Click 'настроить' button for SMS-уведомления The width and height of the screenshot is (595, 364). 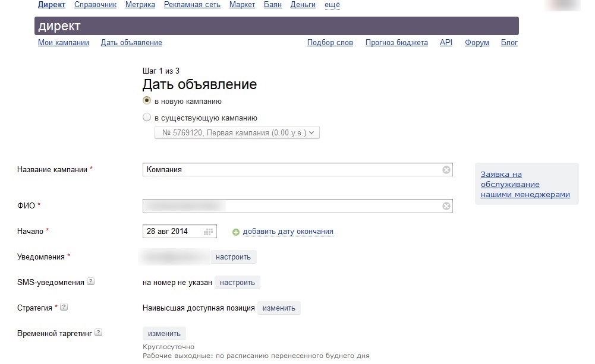[238, 283]
